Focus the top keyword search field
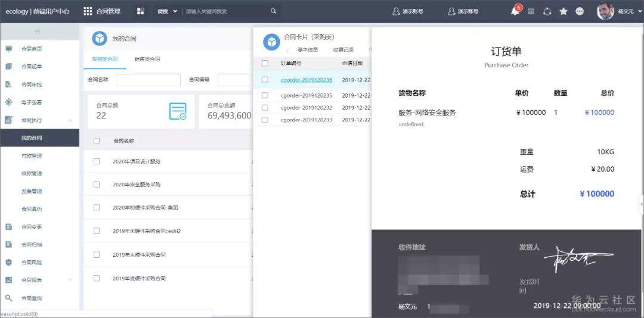The height and width of the screenshot is (318, 644). coord(226,11)
